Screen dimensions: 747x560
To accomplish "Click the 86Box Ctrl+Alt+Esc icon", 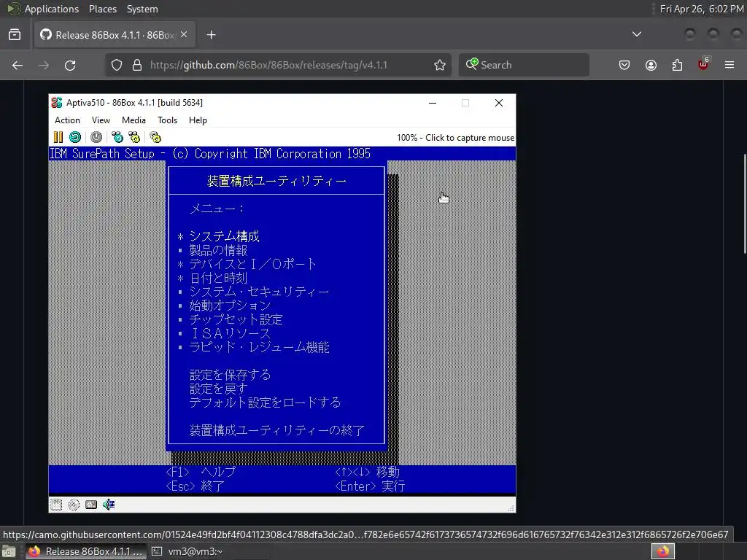I will tap(135, 137).
